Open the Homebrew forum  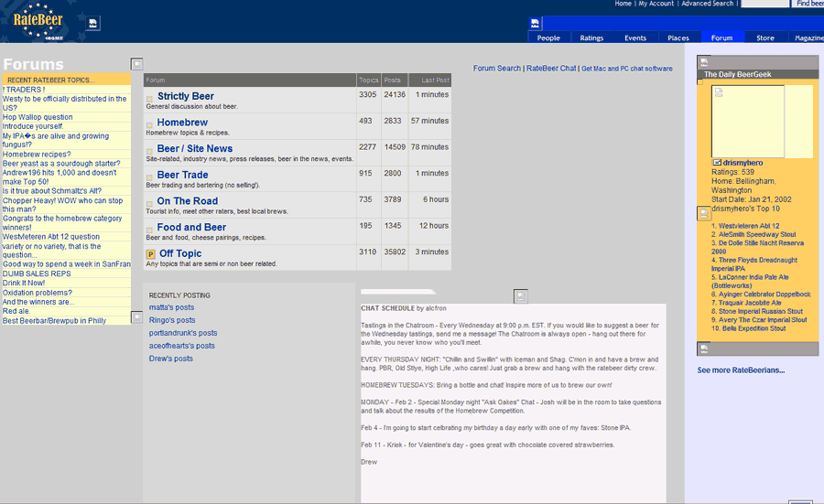tap(182, 123)
